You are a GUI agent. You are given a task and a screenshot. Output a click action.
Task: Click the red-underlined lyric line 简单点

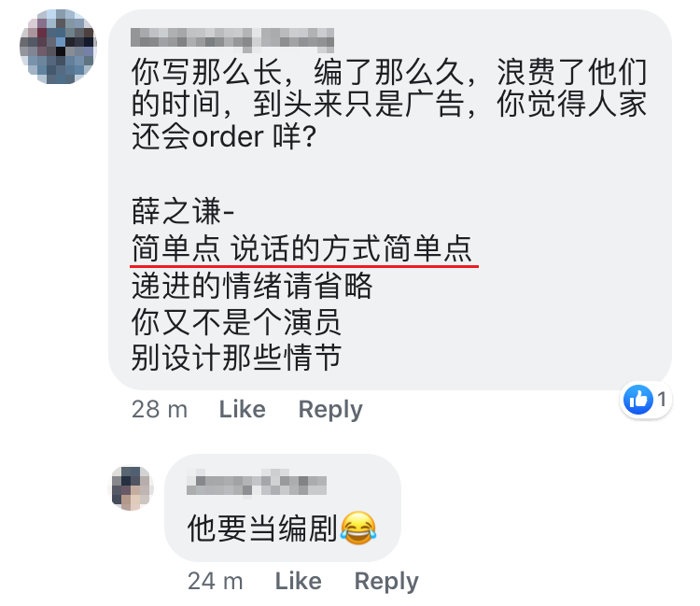tap(302, 248)
